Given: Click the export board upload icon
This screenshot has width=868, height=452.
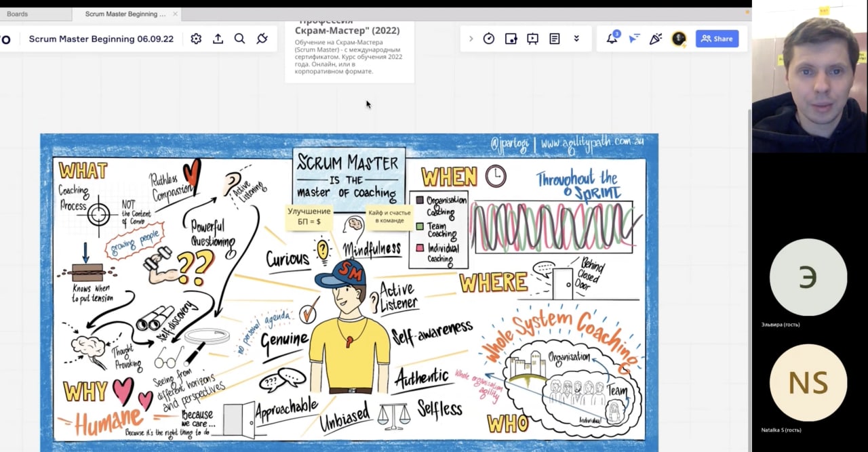Looking at the screenshot, I should pos(218,39).
